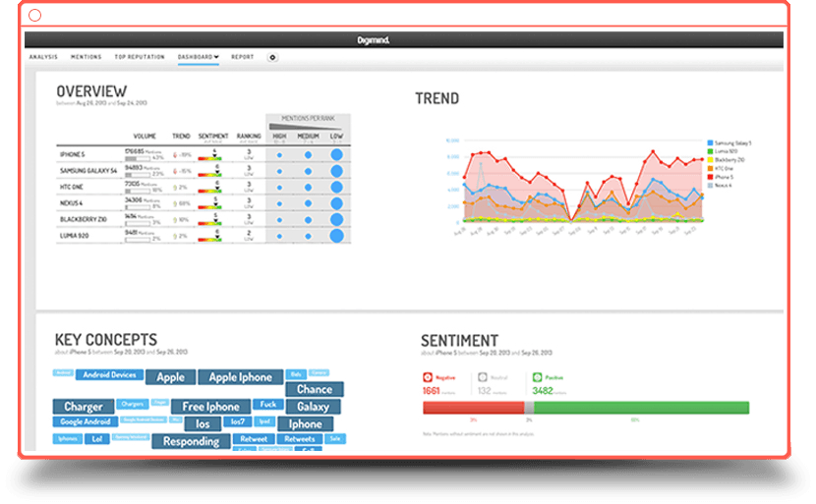The width and height of the screenshot is (816, 504).
Task: Click the Lol concept tag
Action: (96, 438)
